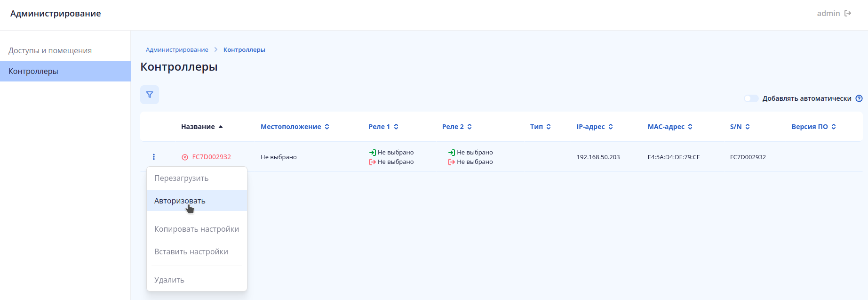Choose Перезагрузить in the context menu

point(181,178)
